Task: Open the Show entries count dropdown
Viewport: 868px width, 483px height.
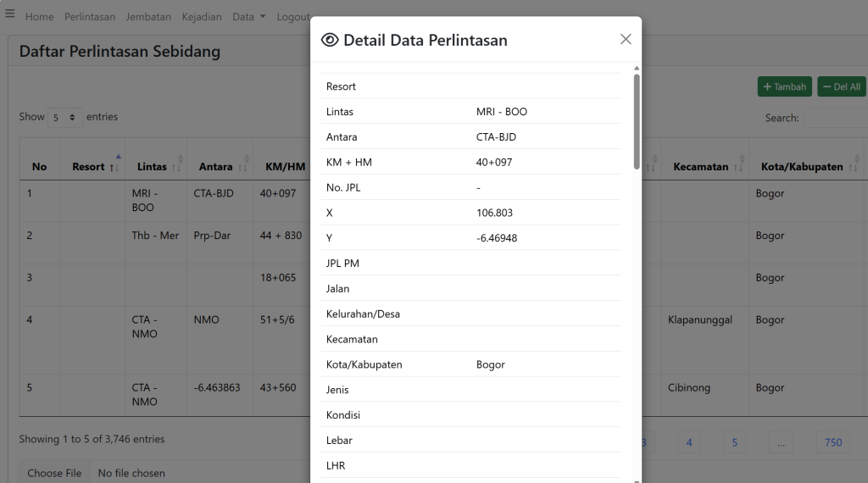Action: pyautogui.click(x=65, y=117)
